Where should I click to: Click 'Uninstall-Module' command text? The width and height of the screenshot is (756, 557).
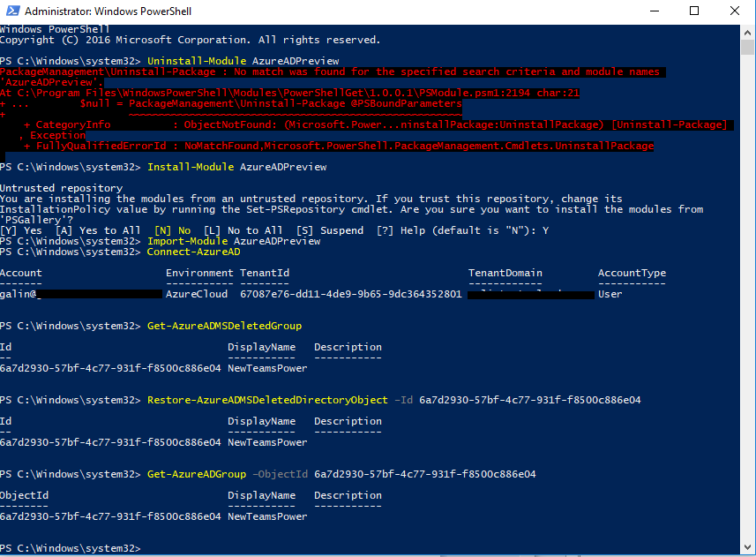197,61
